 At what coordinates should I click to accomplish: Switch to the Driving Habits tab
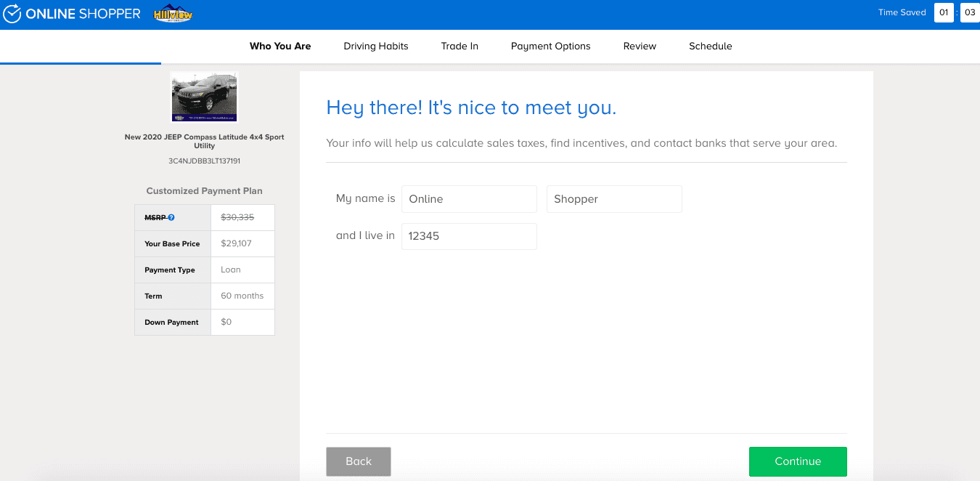coord(376,46)
